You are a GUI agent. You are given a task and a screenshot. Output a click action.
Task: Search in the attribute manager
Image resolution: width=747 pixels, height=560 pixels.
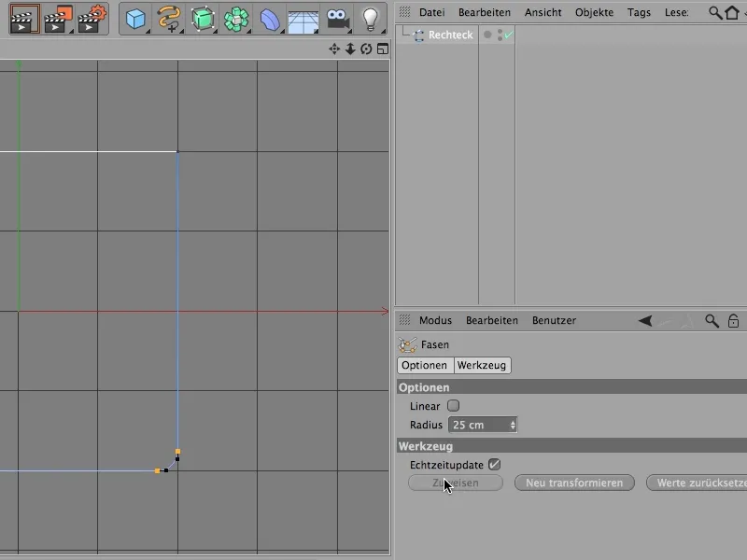click(x=712, y=321)
